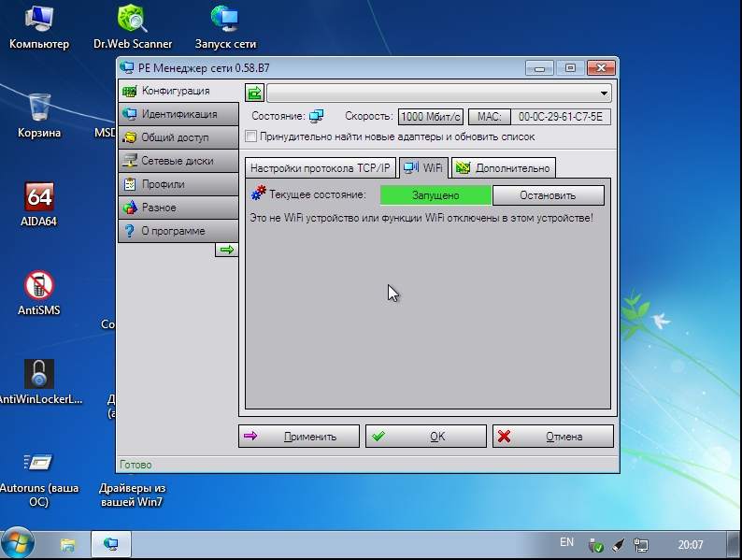Open Dr.Web Scanner desktop icon

132,19
